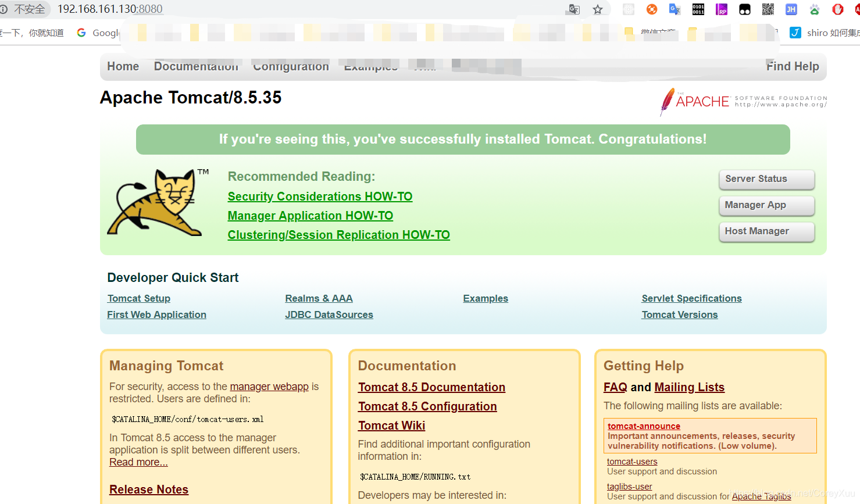Open the Documentation nav item
The image size is (860, 504).
point(196,66)
